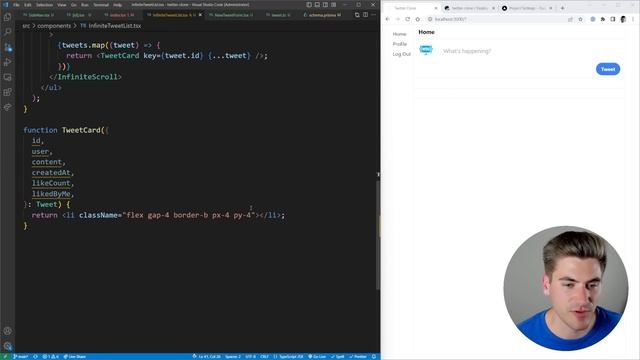Switch to the NewTweetForm.tsx editor tab
640x360 pixels.
(x=231, y=15)
